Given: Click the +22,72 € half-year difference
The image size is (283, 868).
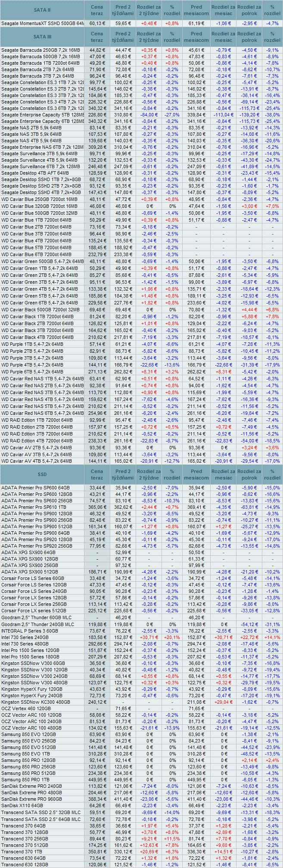Looking at the screenshot, I should (x=249, y=637).
